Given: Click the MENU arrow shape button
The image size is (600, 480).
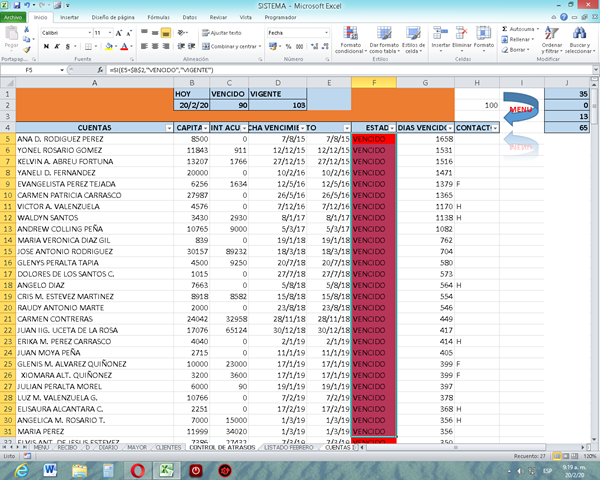Looking at the screenshot, I should tap(520, 108).
